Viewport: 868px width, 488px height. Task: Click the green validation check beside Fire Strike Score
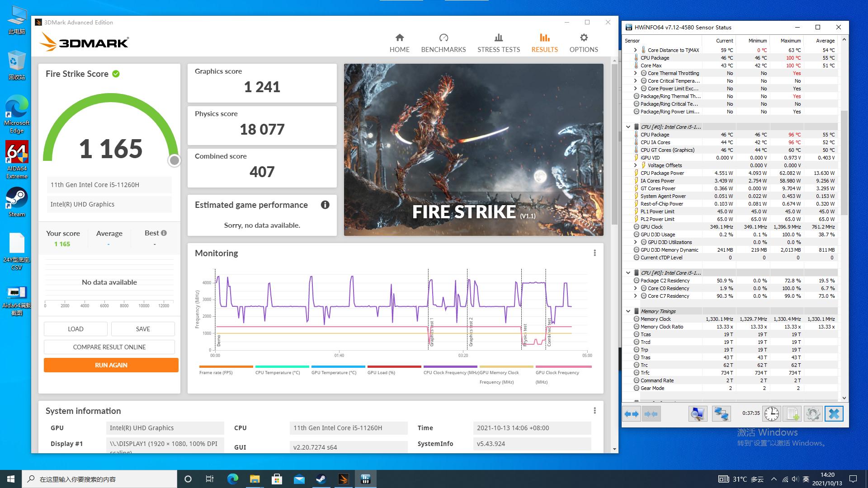click(x=116, y=74)
